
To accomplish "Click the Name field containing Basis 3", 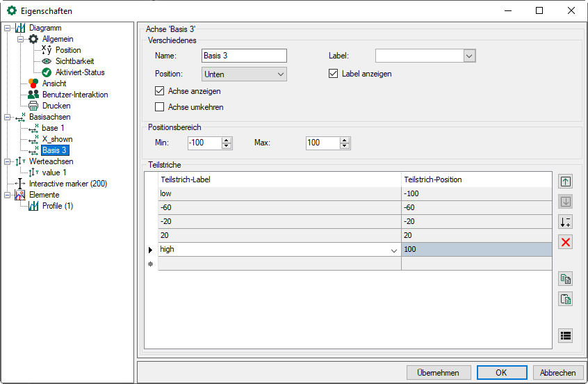I will (x=244, y=56).
